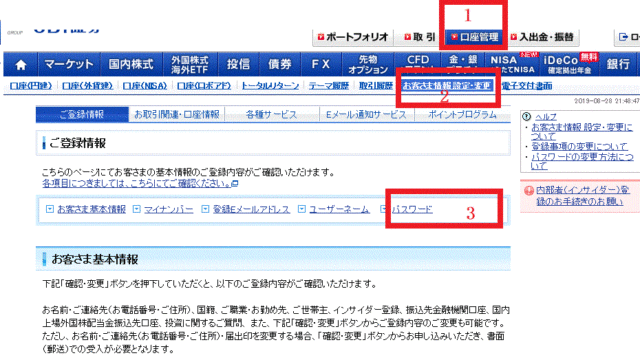The height and width of the screenshot is (360, 640).
Task: Switch to the 各種サービス tab
Action: (271, 115)
